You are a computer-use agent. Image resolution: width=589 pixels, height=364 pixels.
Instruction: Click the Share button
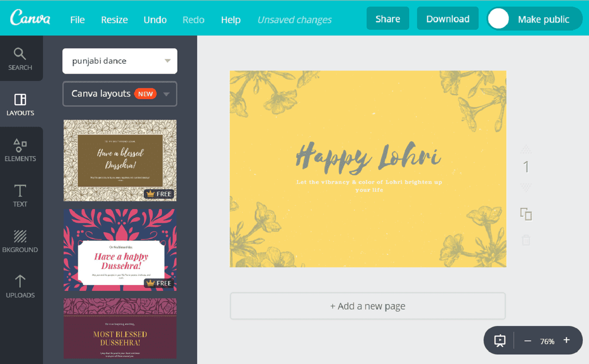click(x=388, y=19)
